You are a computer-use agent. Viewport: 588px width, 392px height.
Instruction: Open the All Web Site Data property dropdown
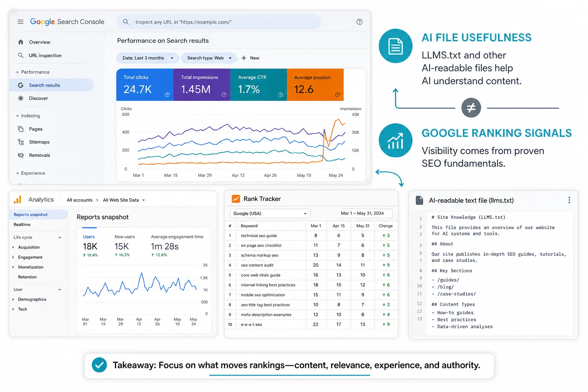[x=124, y=200]
